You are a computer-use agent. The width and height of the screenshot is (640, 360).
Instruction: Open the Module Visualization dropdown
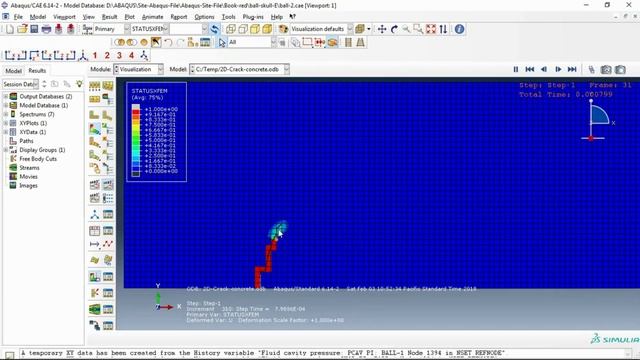point(139,69)
